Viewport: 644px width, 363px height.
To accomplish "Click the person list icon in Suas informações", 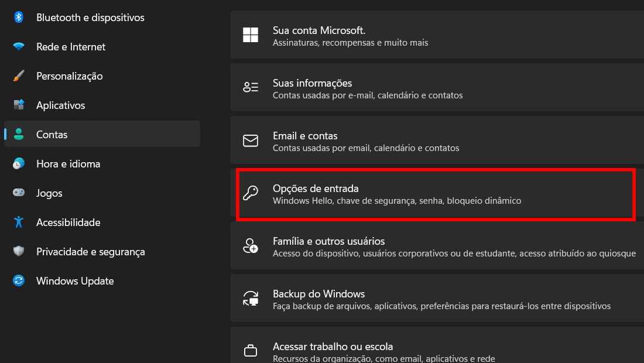I will click(x=251, y=87).
